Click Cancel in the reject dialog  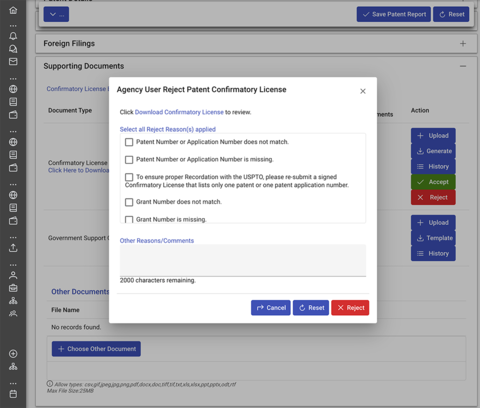(x=271, y=308)
